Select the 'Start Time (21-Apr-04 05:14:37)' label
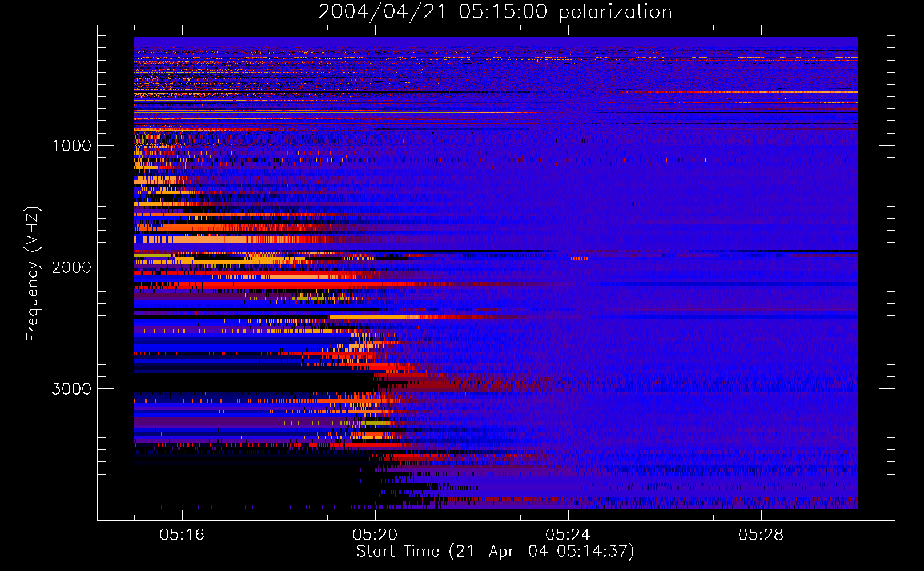Viewport: 924px width, 571px height. tap(495, 552)
